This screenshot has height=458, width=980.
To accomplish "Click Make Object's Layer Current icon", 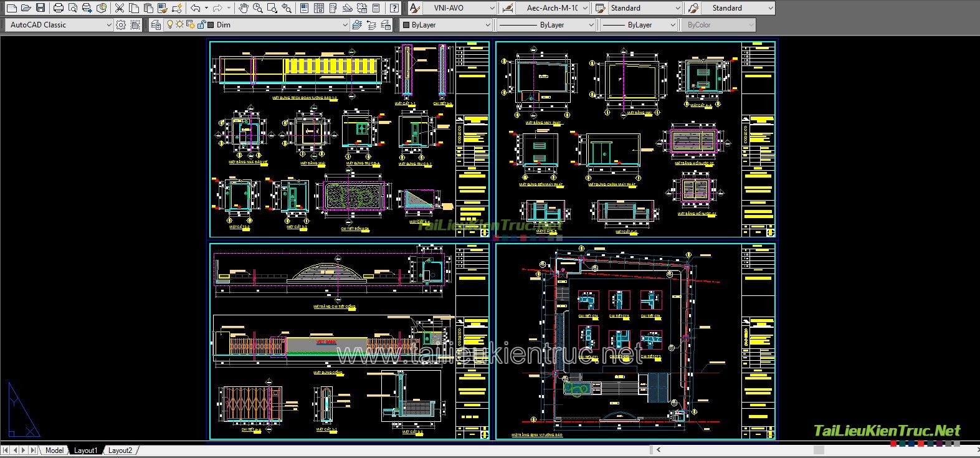I will tap(357, 25).
